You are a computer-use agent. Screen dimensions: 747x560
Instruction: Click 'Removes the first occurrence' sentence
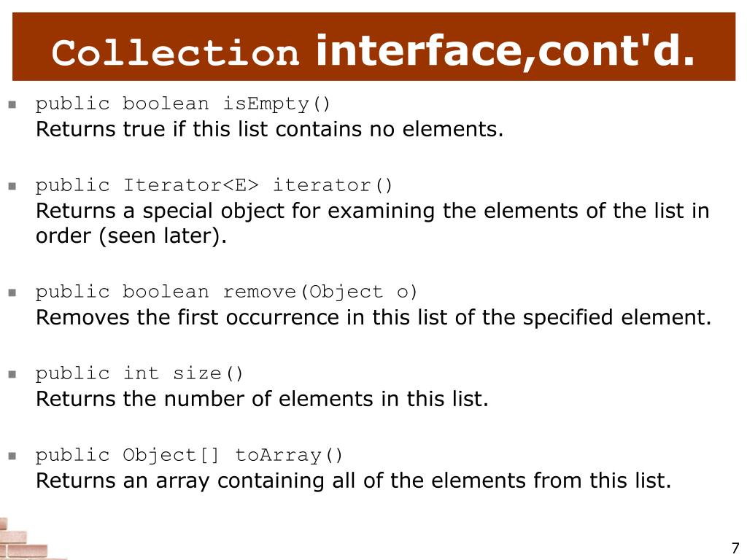373,317
